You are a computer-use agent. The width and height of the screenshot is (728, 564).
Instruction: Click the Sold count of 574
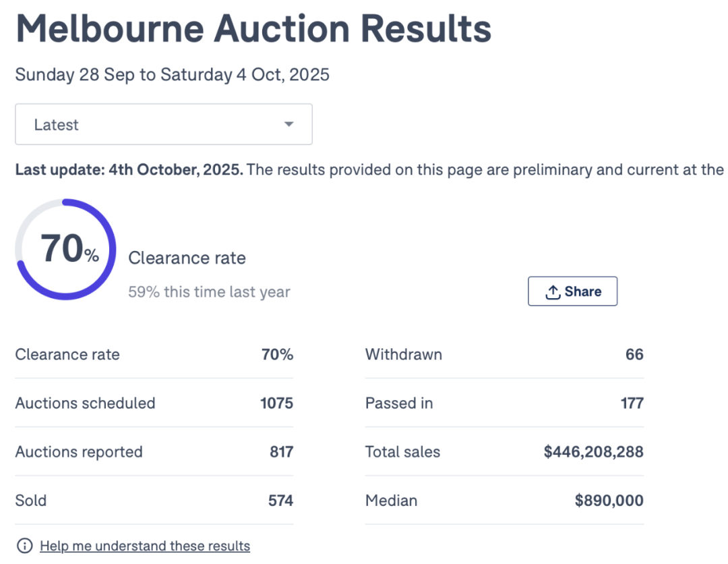(x=280, y=500)
